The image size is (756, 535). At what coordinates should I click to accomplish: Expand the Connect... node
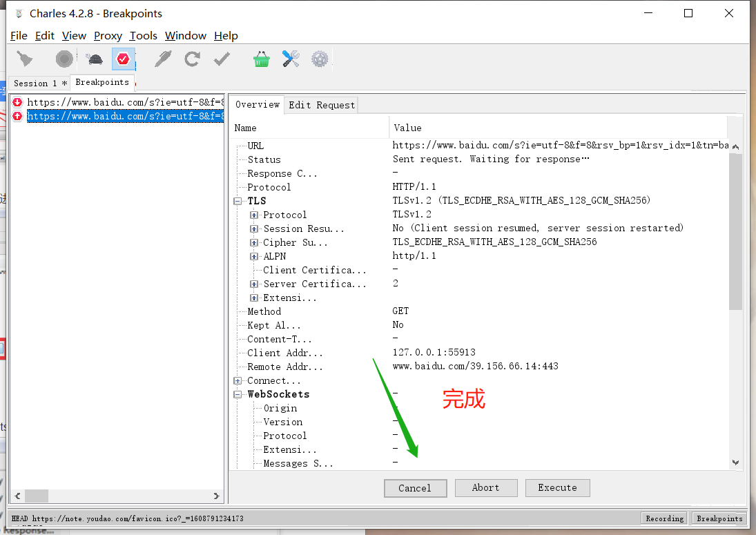click(x=238, y=381)
